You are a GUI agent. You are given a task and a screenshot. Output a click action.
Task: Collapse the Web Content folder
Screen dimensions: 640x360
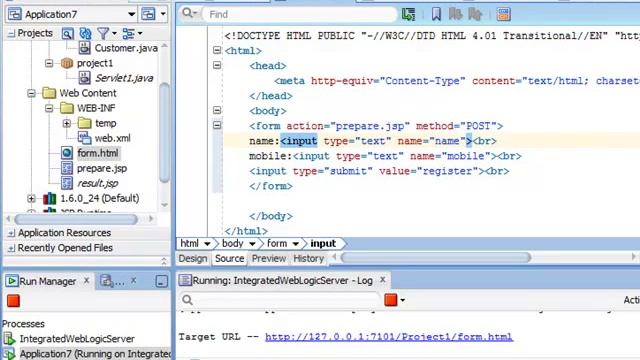[31, 93]
